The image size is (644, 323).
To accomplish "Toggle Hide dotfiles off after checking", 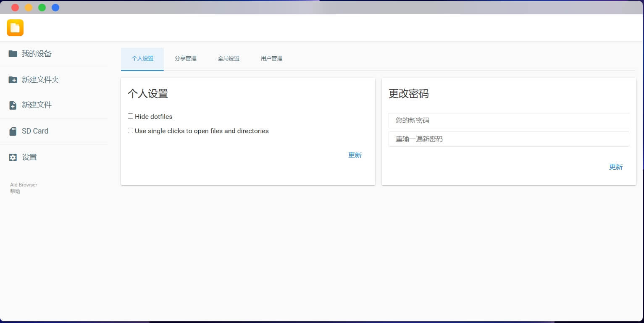I will tap(130, 116).
